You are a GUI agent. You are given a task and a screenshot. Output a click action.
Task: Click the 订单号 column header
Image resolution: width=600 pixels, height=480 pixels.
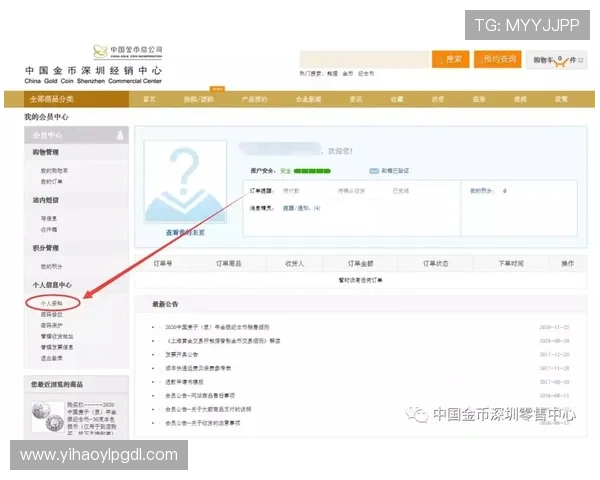tap(163, 263)
